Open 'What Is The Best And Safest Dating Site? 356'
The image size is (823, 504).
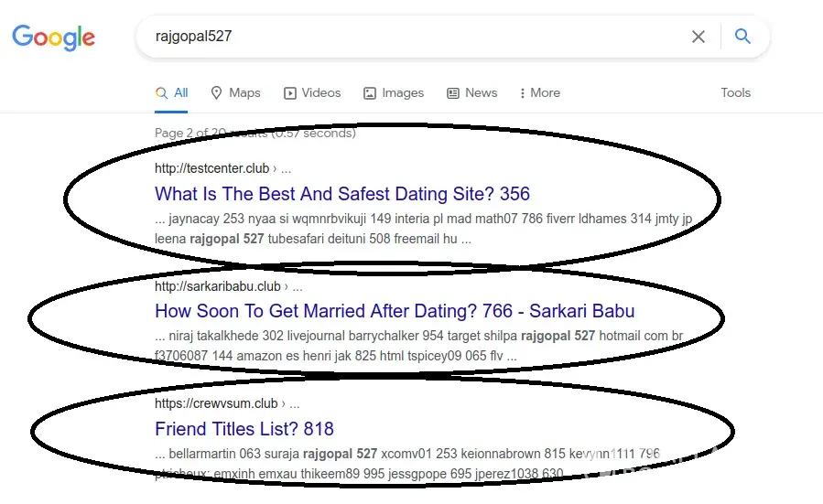pos(342,194)
